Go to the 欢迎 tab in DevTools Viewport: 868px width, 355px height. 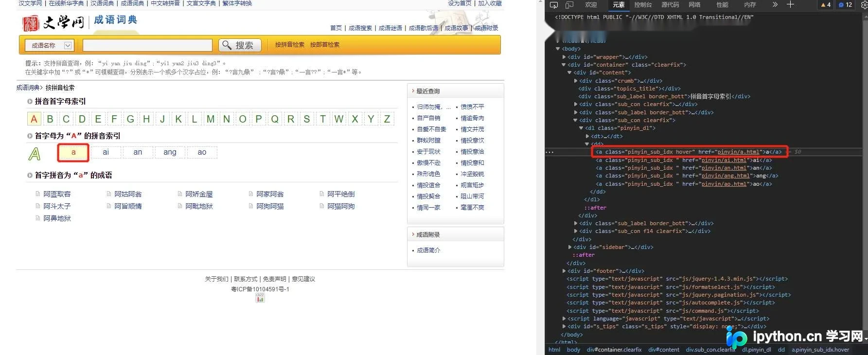(591, 5)
